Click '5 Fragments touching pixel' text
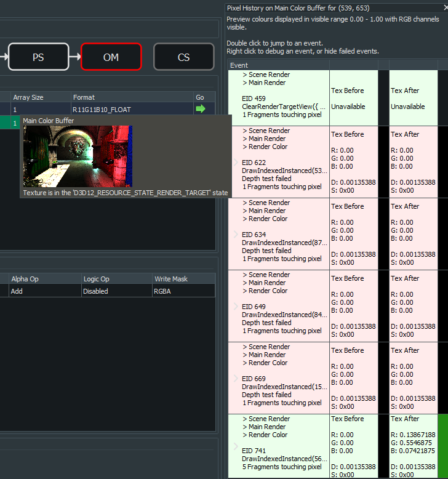Image resolution: width=448 pixels, height=479 pixels. (282, 467)
